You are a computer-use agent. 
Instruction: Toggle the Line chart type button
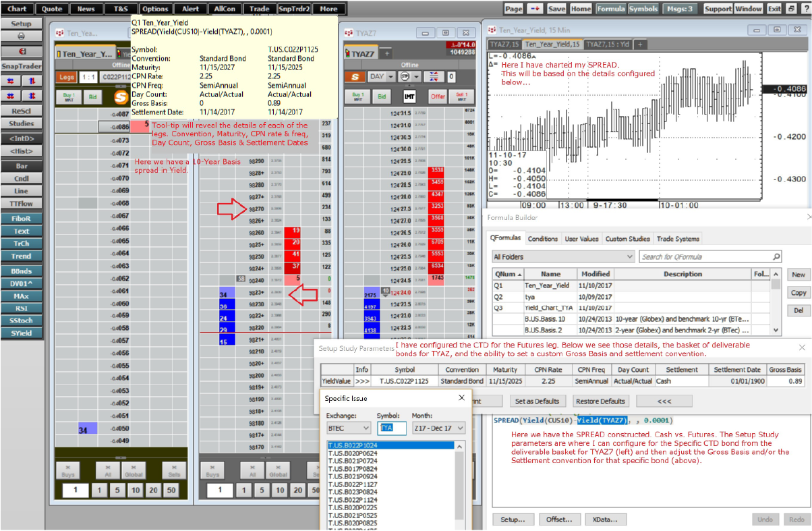pyautogui.click(x=21, y=191)
